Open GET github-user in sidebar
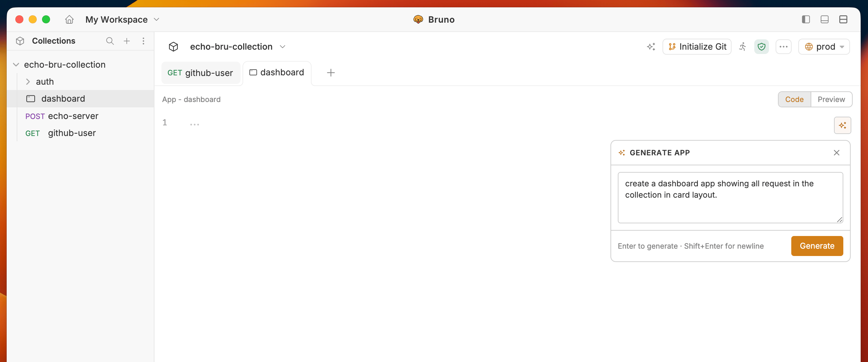The image size is (868, 362). [x=80, y=133]
